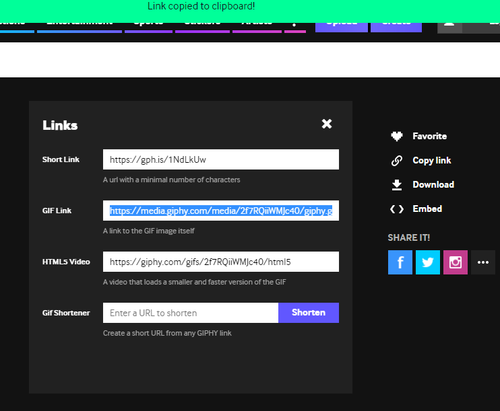Focus the Enter a URL to shorten field
The height and width of the screenshot is (411, 500).
(191, 313)
